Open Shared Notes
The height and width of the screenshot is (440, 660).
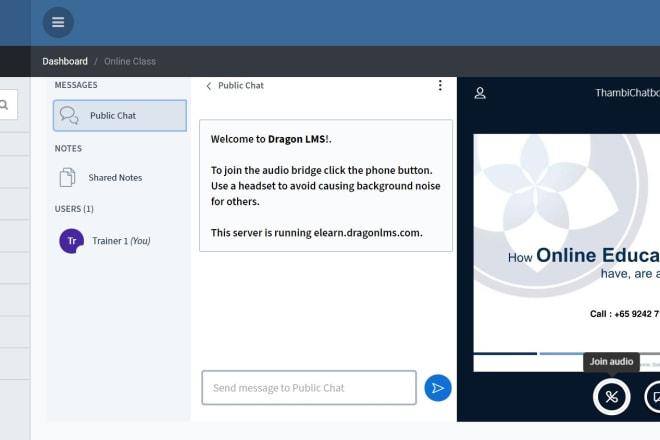tap(115, 178)
